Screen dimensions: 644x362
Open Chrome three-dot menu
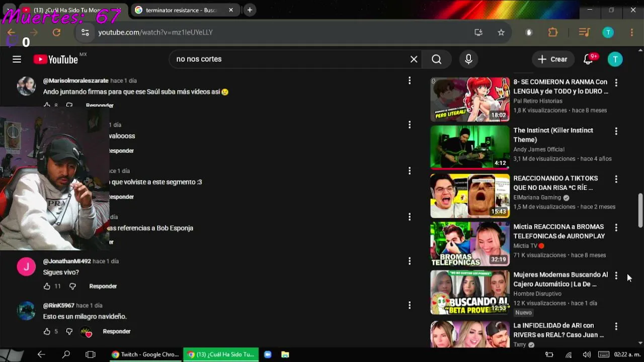632,32
